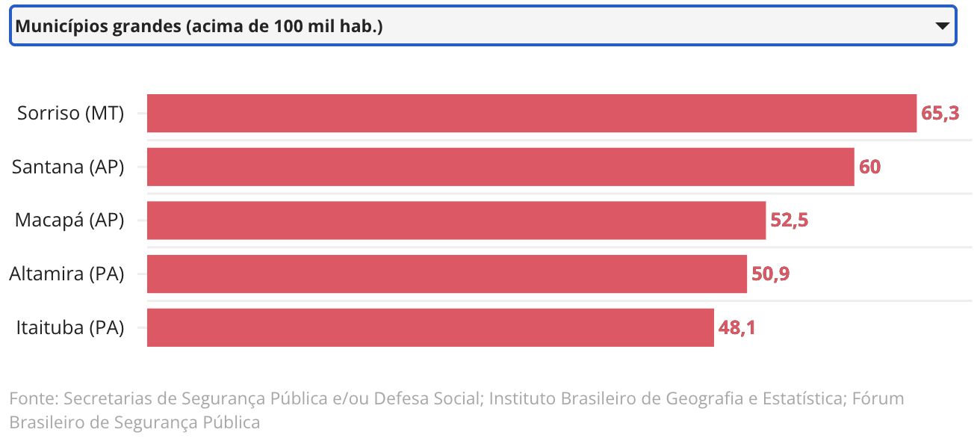Click the dropdown arrow at right of selector
Screen dimensions: 980x444
942,26
